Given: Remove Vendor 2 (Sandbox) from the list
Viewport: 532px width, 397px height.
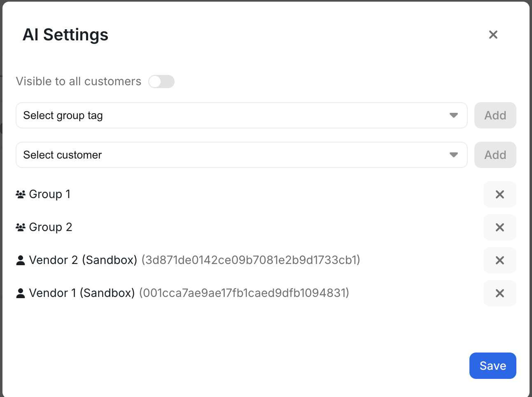Looking at the screenshot, I should [499, 260].
